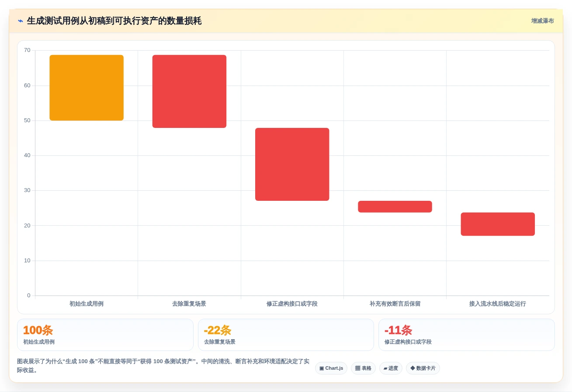Open the -11条 修正虚构接口或字段 data card

467,335
